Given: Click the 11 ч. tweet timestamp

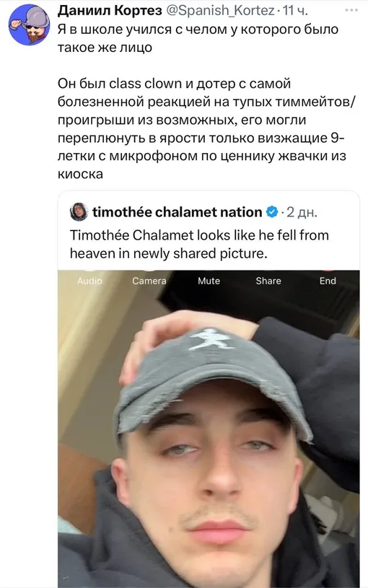Looking at the screenshot, I should point(295,11).
